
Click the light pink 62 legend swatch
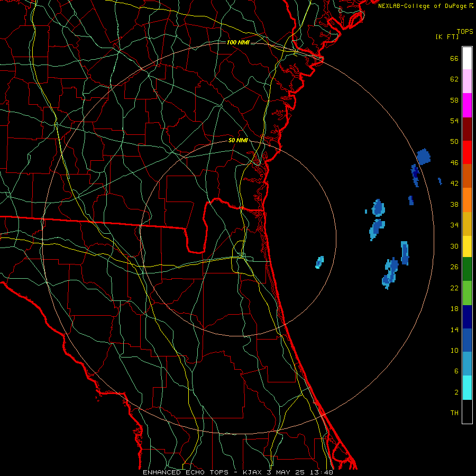467,81
